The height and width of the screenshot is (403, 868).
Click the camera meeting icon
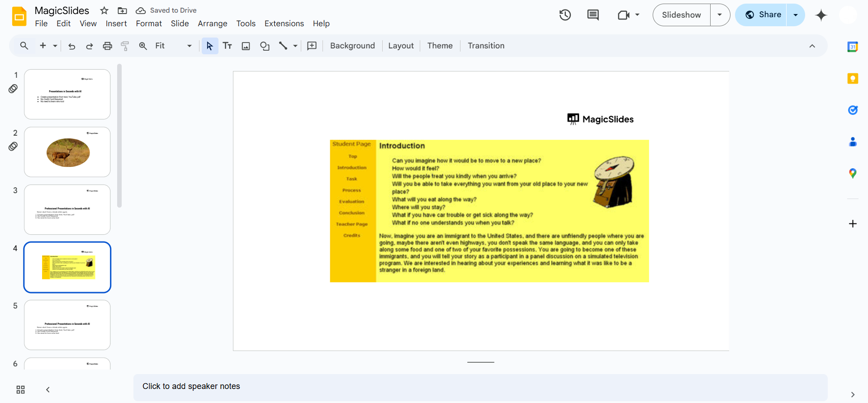tap(624, 15)
